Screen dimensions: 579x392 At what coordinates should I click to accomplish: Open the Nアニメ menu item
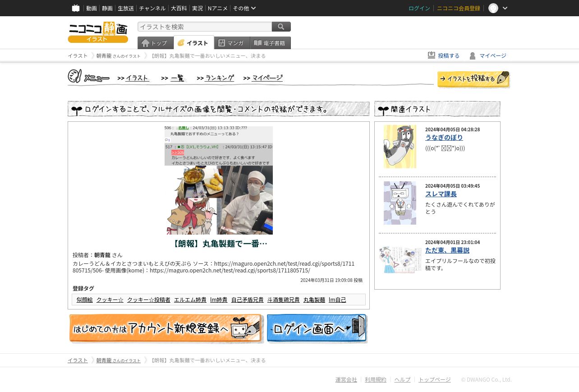218,8
